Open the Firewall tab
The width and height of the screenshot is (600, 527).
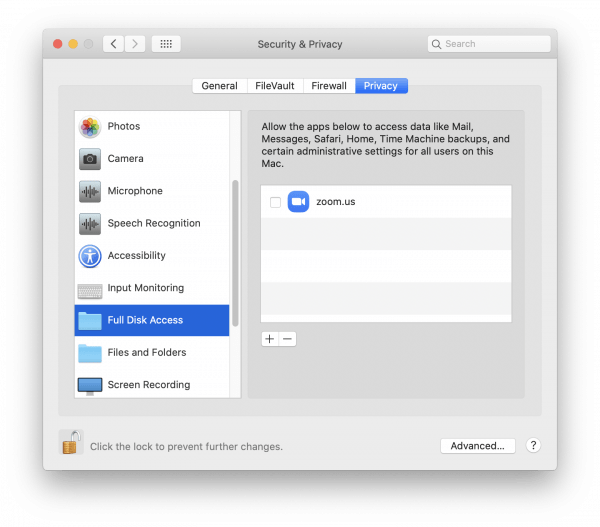tap(329, 86)
